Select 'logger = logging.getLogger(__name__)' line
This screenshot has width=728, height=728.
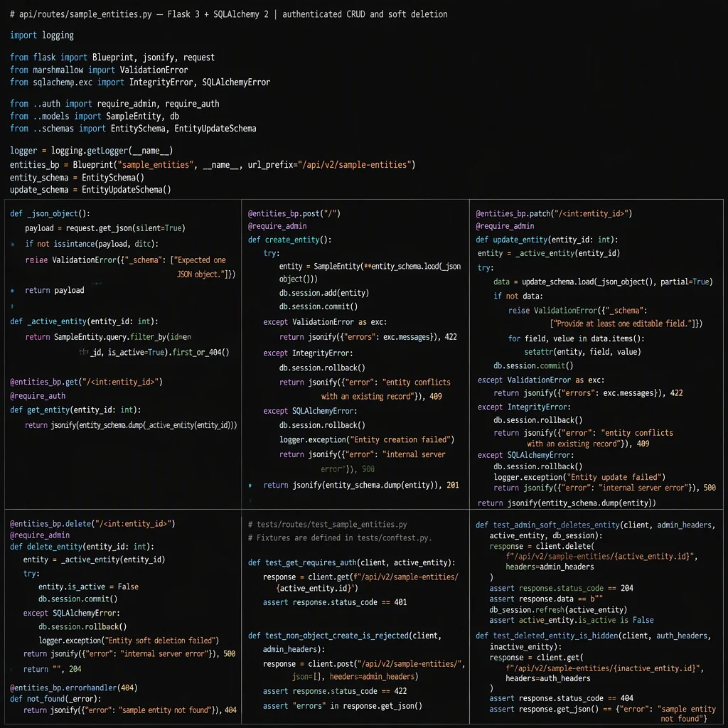(92, 151)
